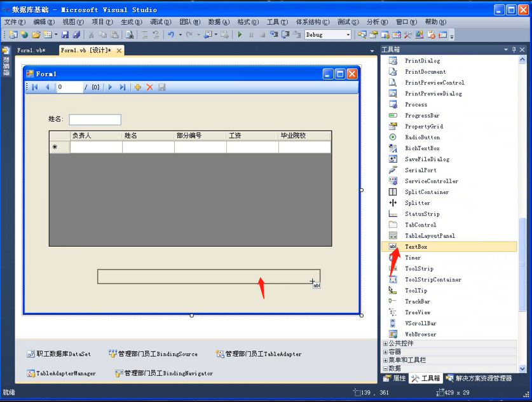Click the green Start Debugging icon

pos(240,34)
